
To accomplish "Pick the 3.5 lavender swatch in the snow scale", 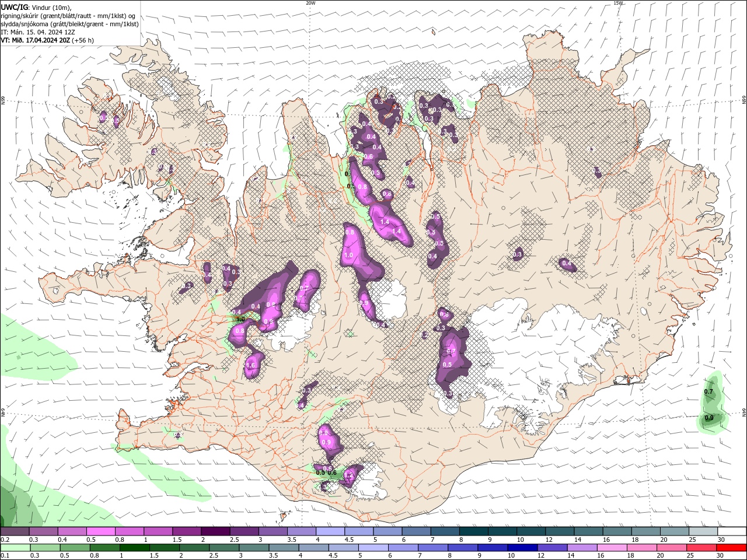I will pos(301,531).
